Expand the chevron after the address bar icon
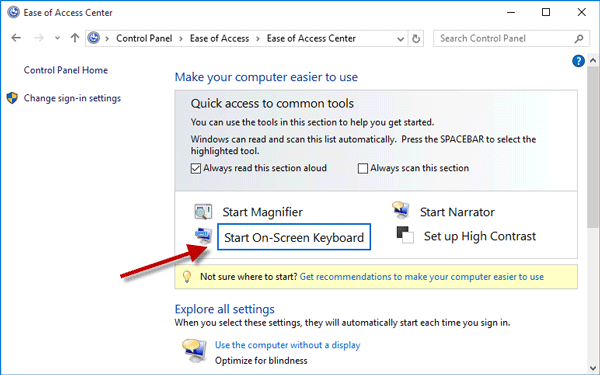The width and height of the screenshot is (600, 375). [107, 39]
